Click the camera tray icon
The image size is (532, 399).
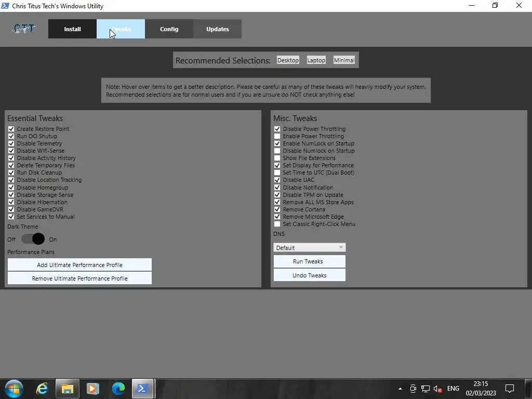413,389
